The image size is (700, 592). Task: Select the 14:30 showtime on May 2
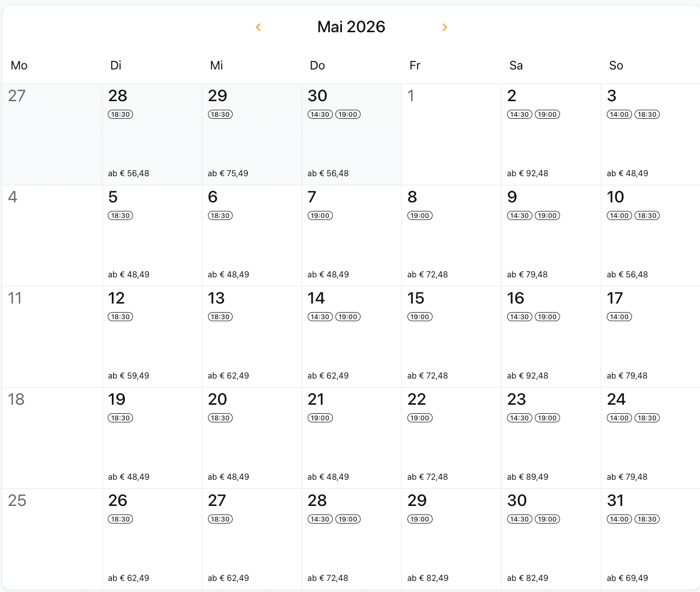click(519, 115)
